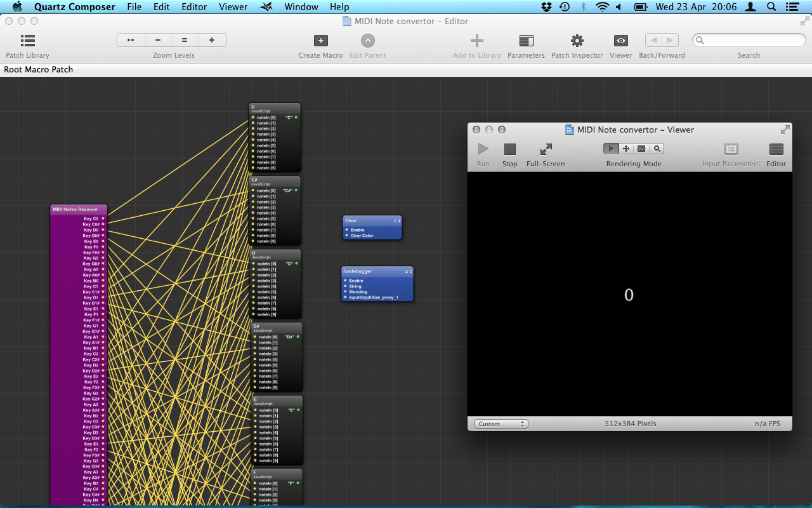Switch to Editor from Viewer toolbar
This screenshot has height=508, width=812.
click(776, 149)
